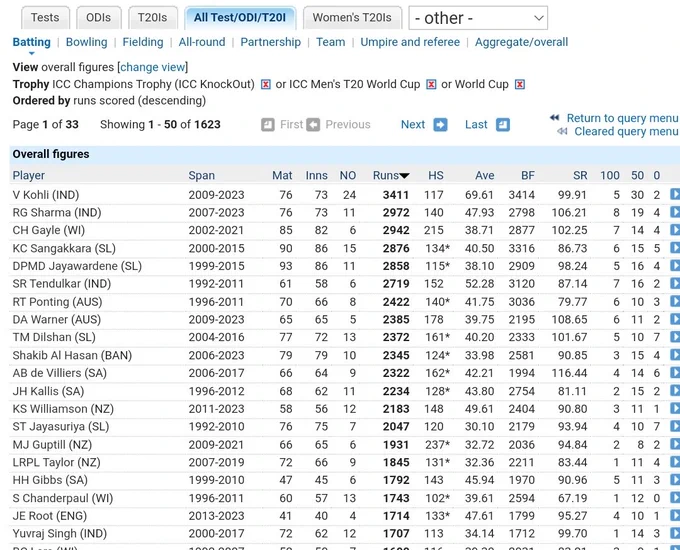Expand ST Jayasuriya row details arrow

click(675, 426)
